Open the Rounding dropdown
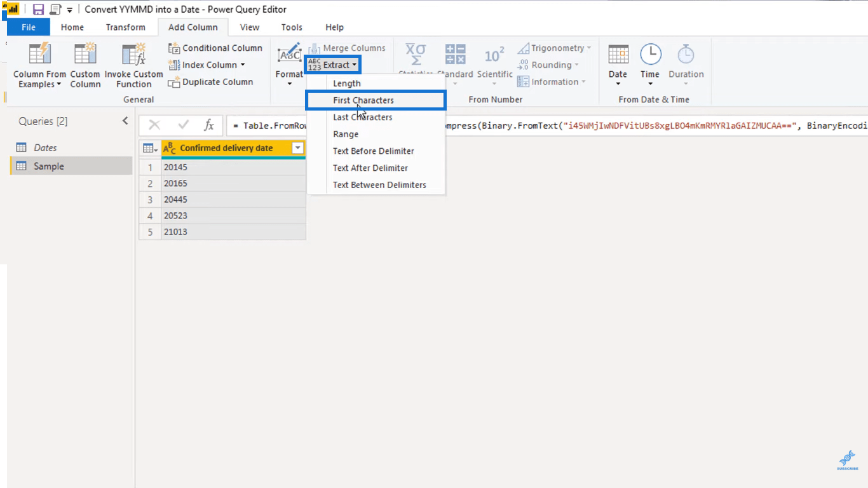Image resolution: width=868 pixels, height=488 pixels. point(548,65)
